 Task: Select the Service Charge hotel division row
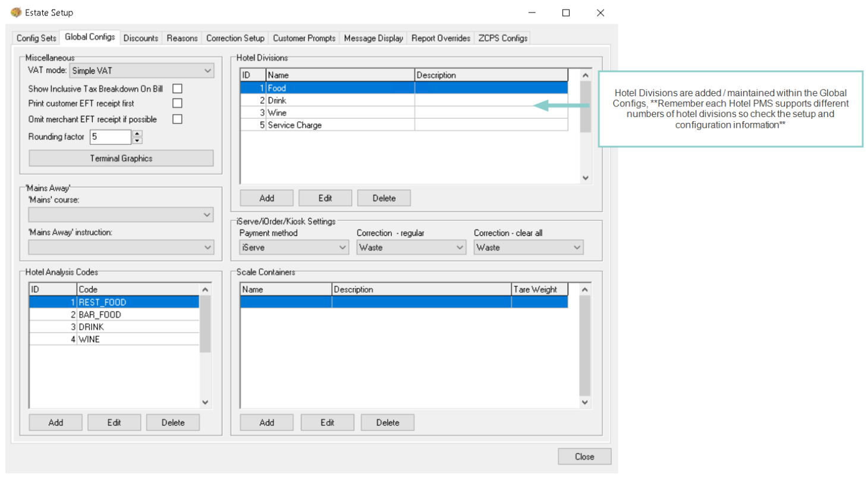[327, 125]
